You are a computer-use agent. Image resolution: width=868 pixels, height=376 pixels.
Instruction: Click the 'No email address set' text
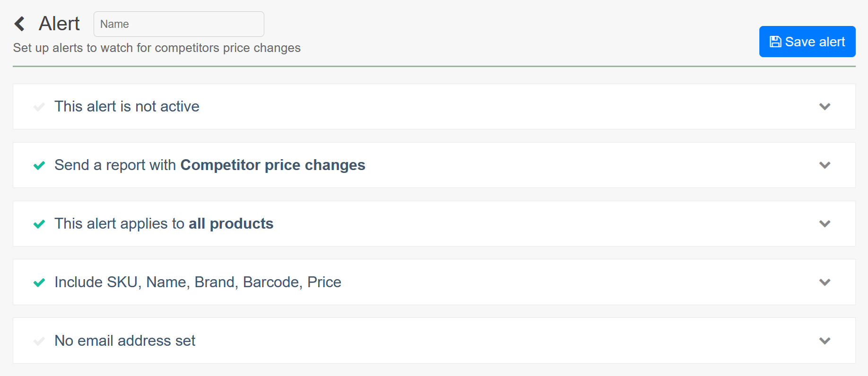[125, 341]
